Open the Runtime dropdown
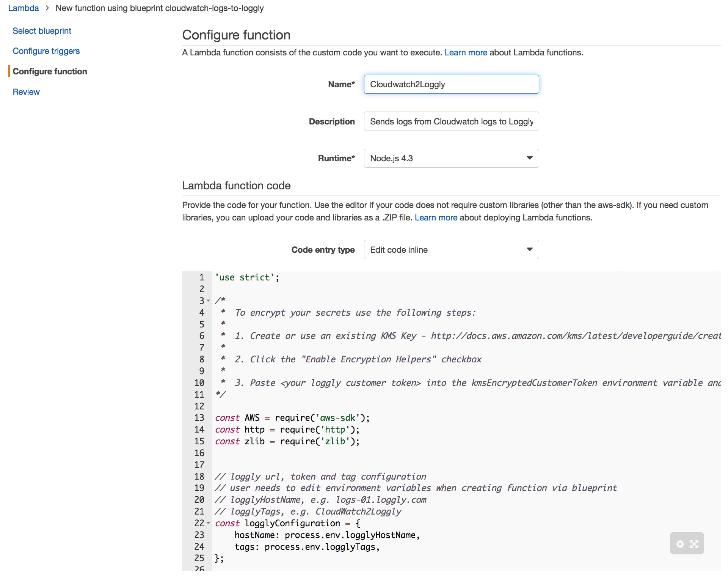Screen dimensions: 728x576 (451, 158)
